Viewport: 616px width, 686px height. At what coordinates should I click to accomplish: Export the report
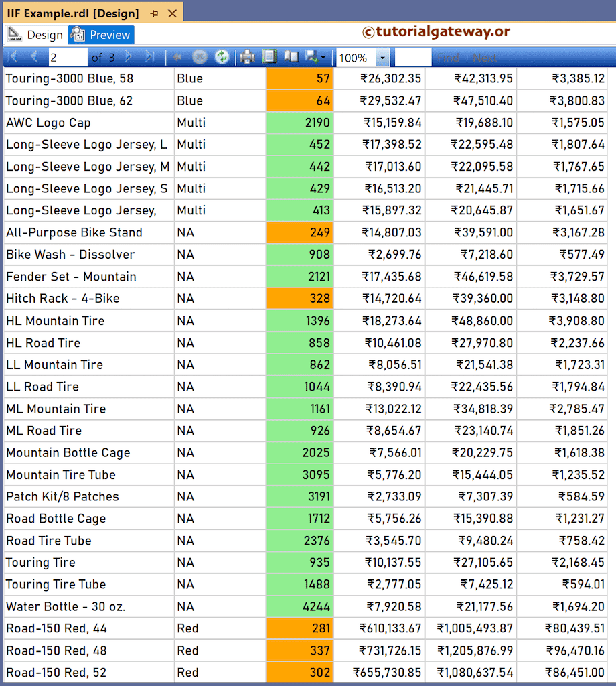tap(312, 56)
